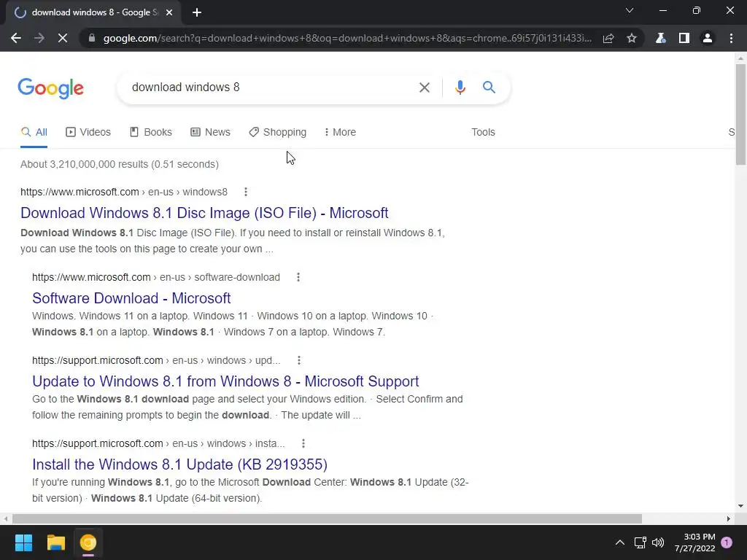The image size is (747, 560).
Task: Open options for the windows8 result
Action: pos(245,192)
